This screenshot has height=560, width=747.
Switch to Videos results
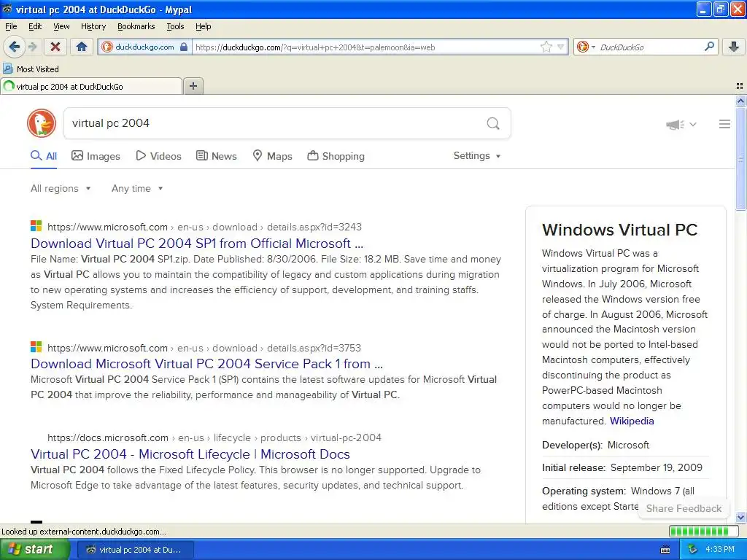[x=158, y=156]
